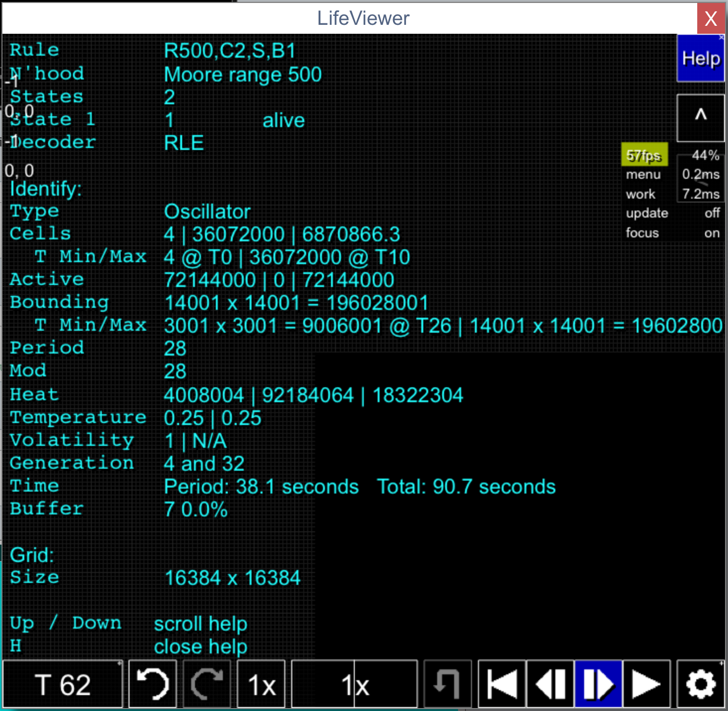Image resolution: width=728 pixels, height=711 pixels.
Task: Click the Temperature value 0.25 | 0.25
Action: pyautogui.click(x=212, y=418)
